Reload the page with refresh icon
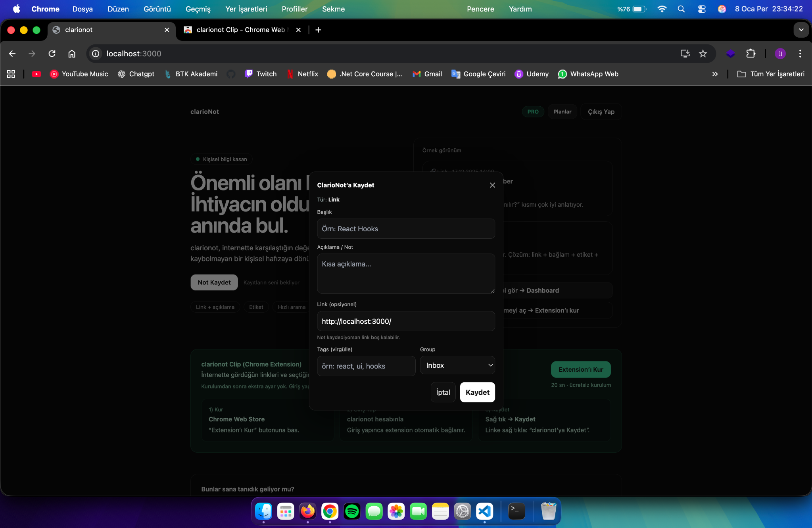Viewport: 812px width, 528px height. pyautogui.click(x=52, y=54)
